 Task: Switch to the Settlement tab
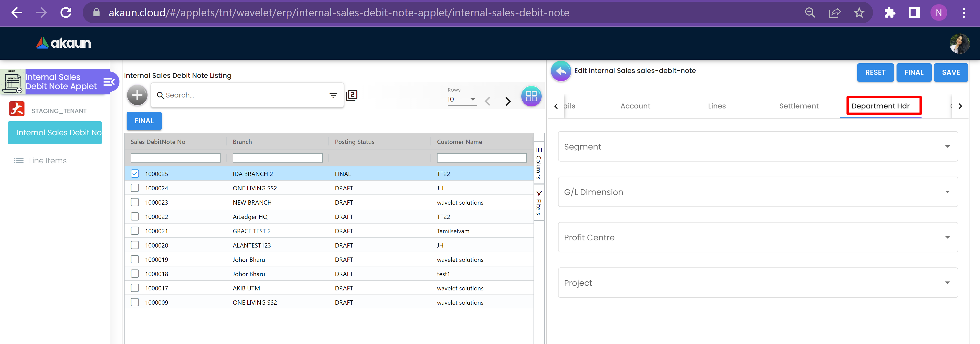tap(798, 106)
